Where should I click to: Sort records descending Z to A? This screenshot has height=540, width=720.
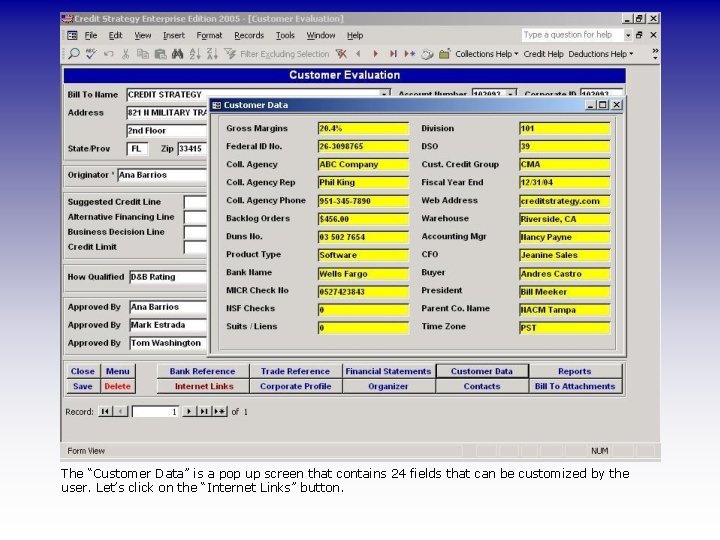(x=212, y=54)
